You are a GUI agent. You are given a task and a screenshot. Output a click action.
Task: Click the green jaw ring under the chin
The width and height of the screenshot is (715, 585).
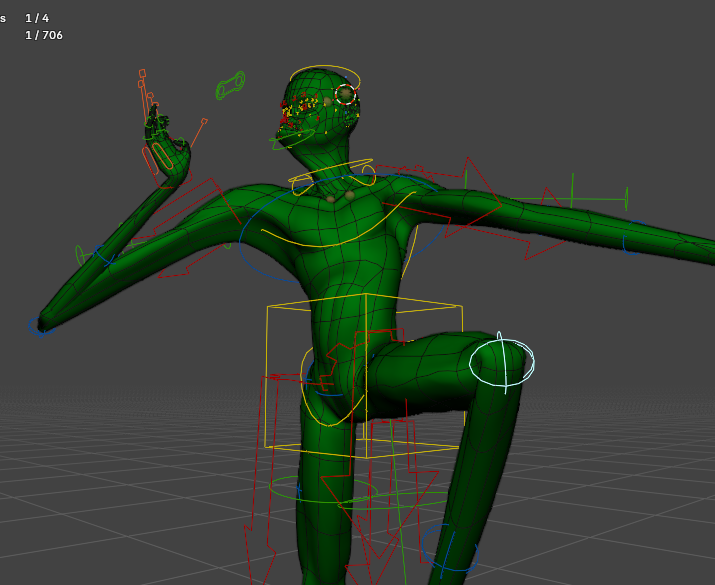tap(293, 140)
